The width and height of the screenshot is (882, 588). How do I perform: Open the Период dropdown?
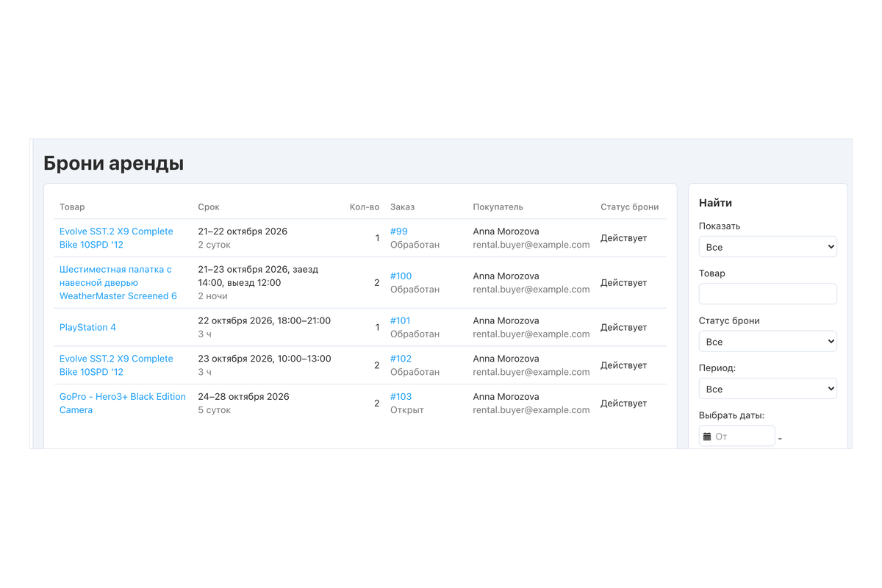[768, 389]
